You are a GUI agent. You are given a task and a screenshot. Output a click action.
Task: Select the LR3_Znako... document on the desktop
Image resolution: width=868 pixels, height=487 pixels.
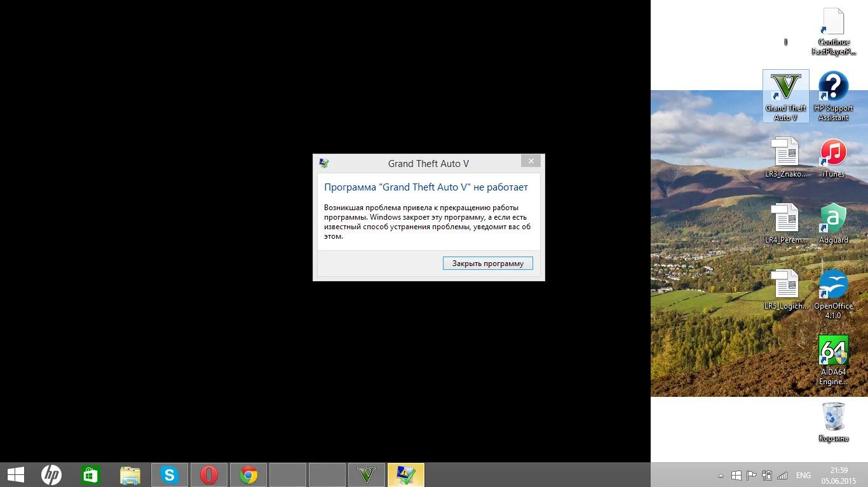785,157
